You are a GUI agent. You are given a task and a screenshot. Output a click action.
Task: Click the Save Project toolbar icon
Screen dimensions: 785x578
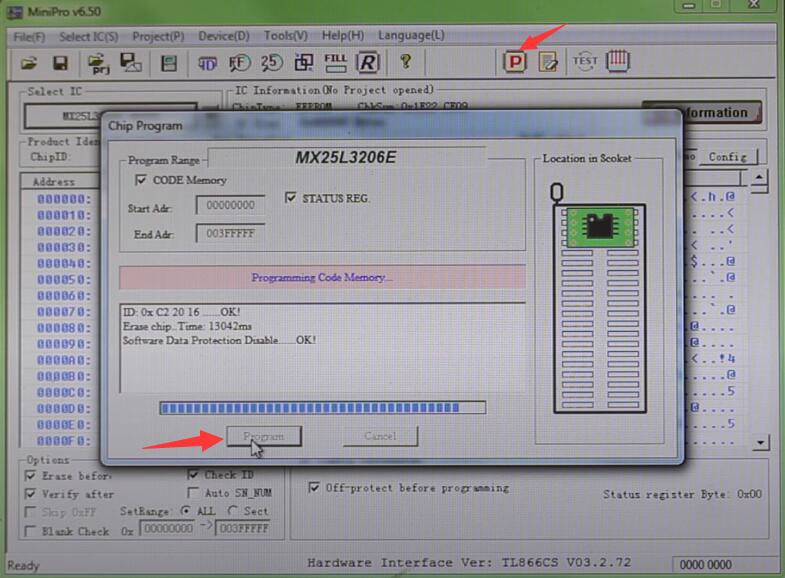coord(131,63)
